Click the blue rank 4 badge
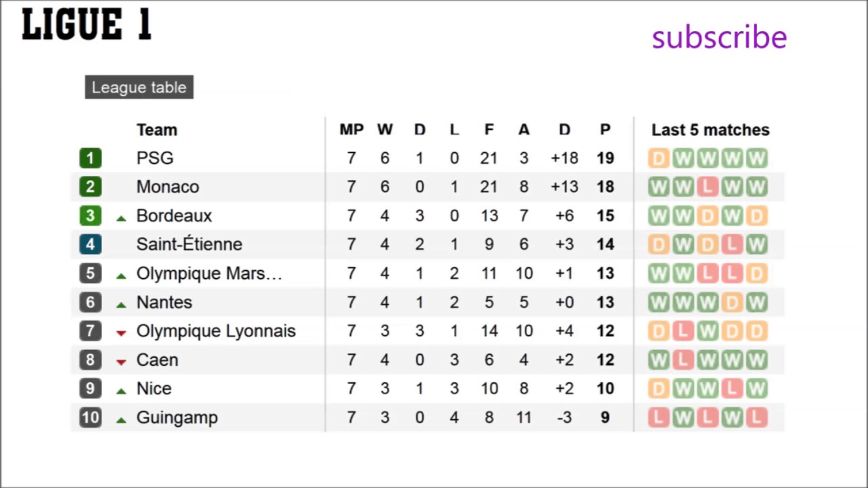Viewport: 868px width, 488px height. [x=90, y=245]
